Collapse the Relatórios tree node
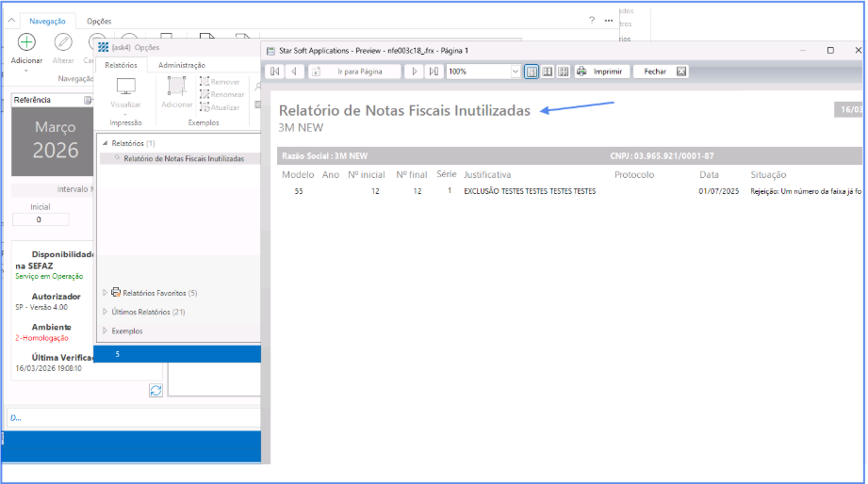Image resolution: width=868 pixels, height=484 pixels. pos(104,143)
